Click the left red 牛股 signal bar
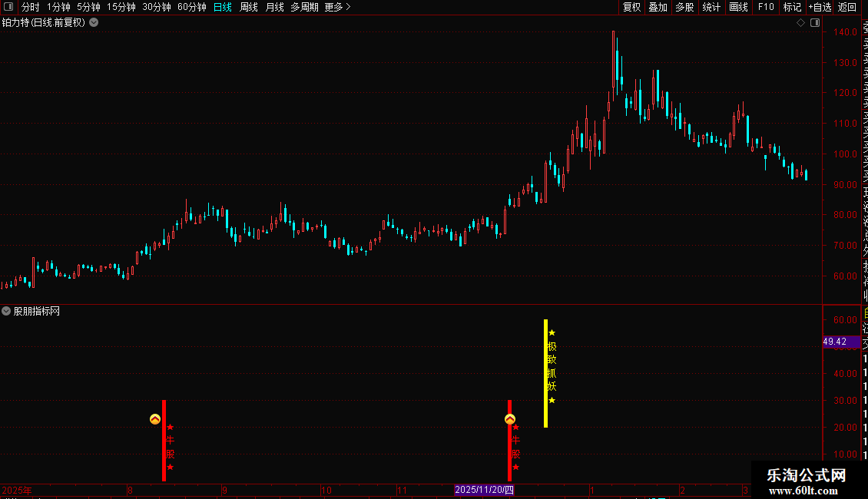868x499 pixels. (164, 441)
